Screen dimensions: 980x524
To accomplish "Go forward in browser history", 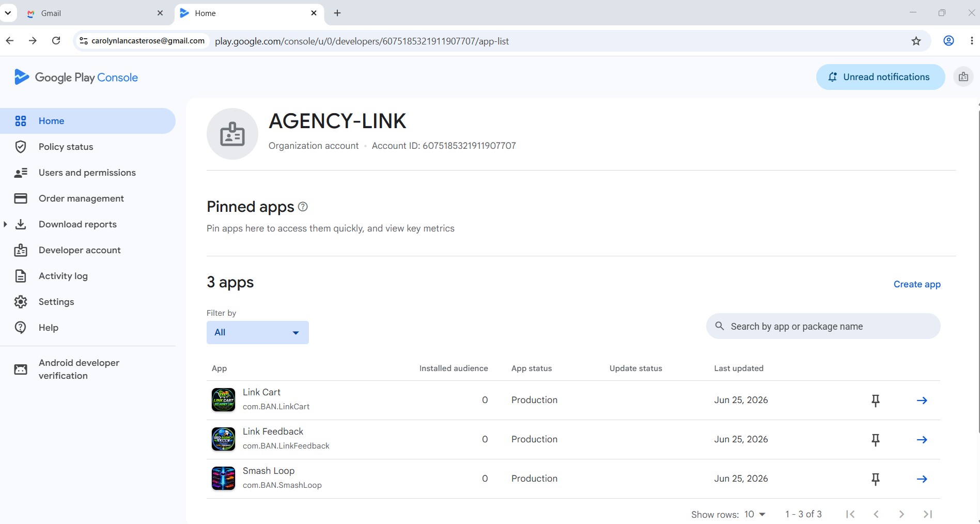I will tap(33, 40).
